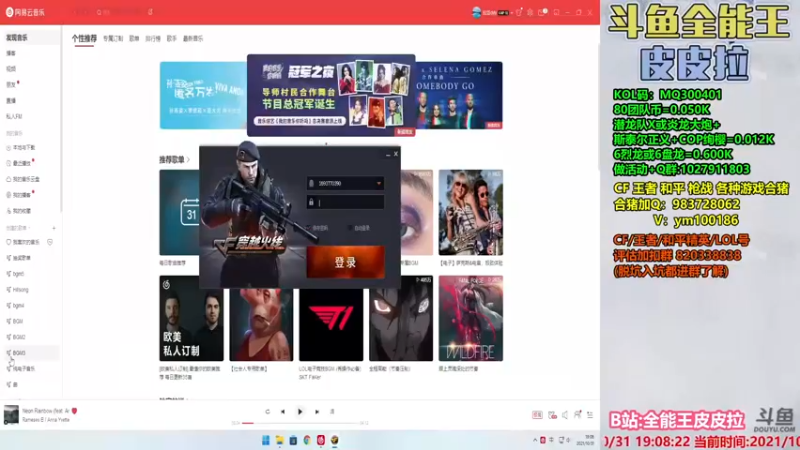Collapse the 创建的歌单 section
Image resolution: width=800 pixels, height=450 pixels.
18,228
